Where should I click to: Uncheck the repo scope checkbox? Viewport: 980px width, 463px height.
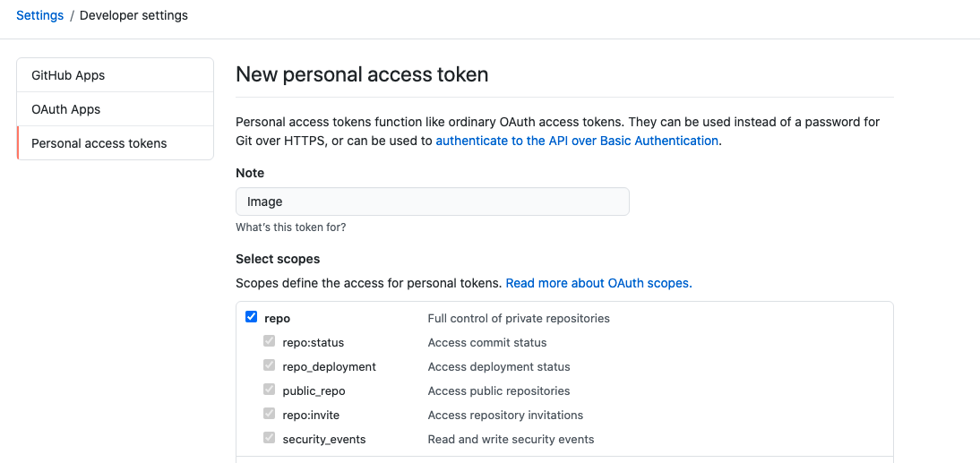pos(251,317)
